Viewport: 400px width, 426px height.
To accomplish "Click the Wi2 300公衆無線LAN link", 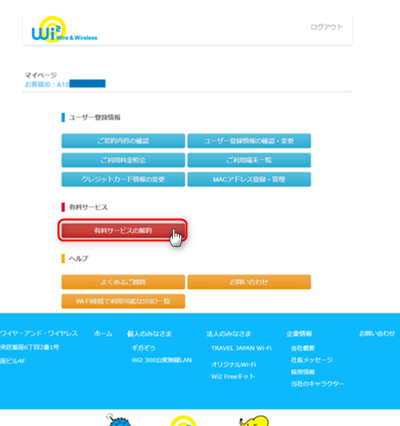I will (162, 360).
